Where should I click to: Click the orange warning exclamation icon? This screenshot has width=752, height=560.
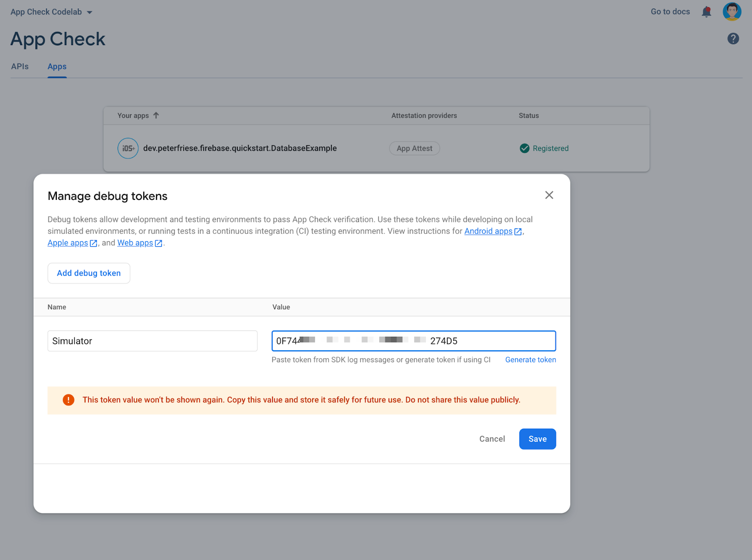click(69, 400)
